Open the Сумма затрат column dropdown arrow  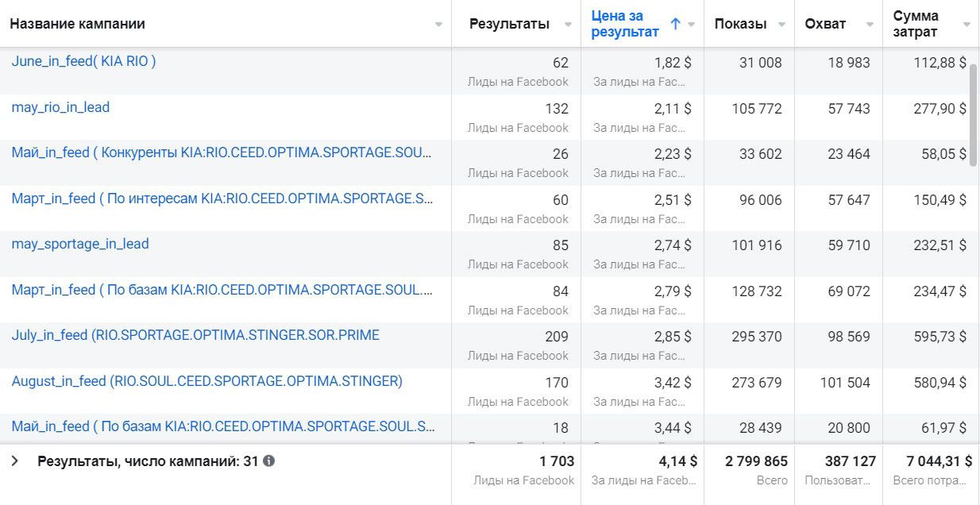coord(966,25)
